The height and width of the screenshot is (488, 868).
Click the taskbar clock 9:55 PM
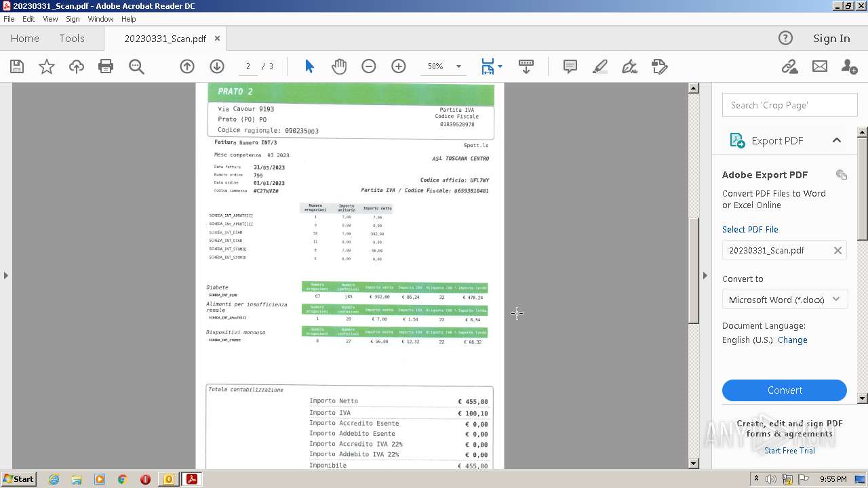(833, 479)
